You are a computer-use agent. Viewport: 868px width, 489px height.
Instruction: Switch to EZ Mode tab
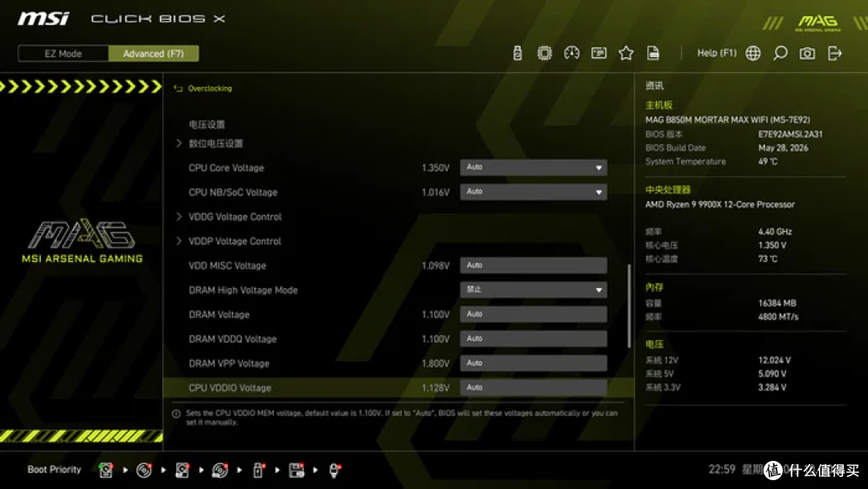click(63, 54)
